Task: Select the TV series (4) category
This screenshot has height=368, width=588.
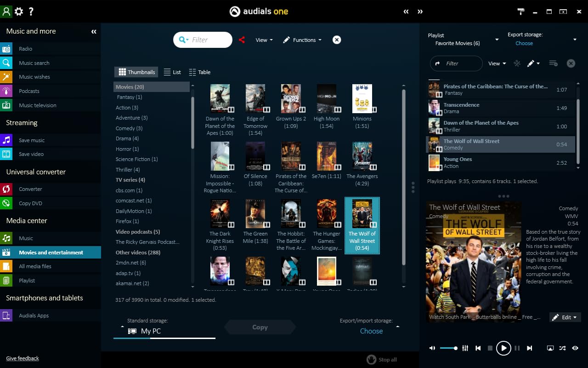Action: coord(130,180)
